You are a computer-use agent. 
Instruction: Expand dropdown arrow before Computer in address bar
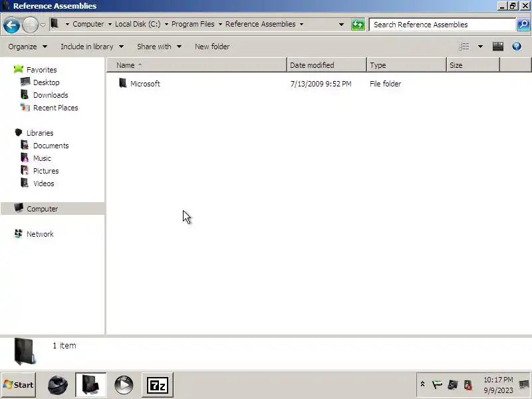(x=67, y=24)
